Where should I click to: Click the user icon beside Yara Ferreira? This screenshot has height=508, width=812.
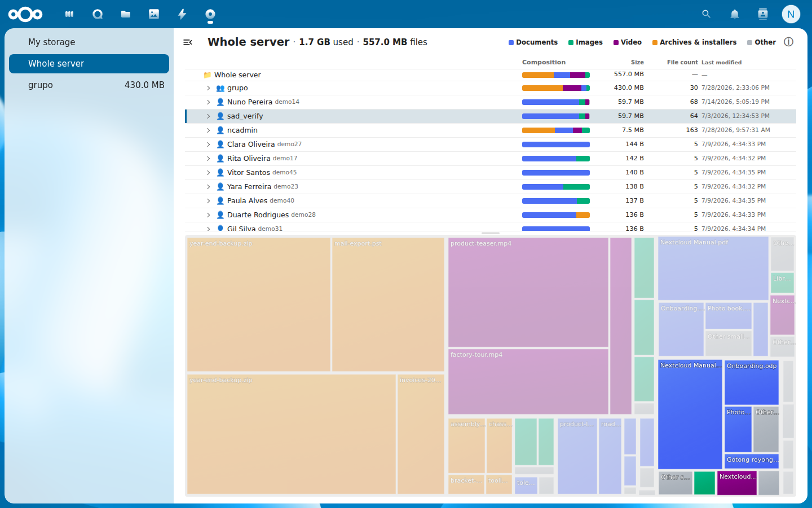[220, 187]
